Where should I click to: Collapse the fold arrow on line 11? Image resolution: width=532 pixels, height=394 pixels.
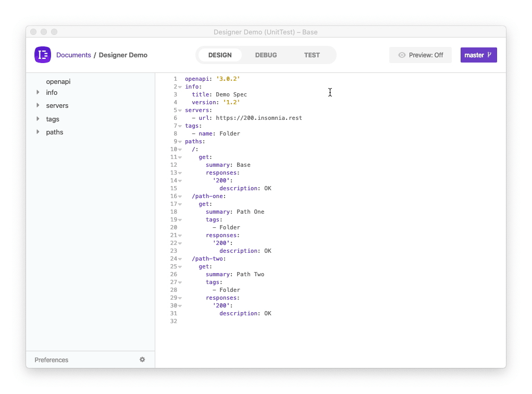[180, 157]
